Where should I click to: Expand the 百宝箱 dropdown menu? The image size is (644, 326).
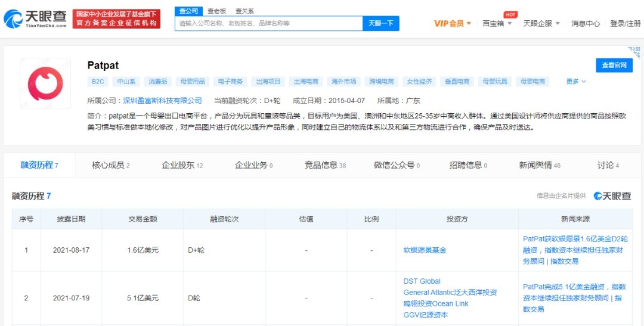click(x=497, y=23)
